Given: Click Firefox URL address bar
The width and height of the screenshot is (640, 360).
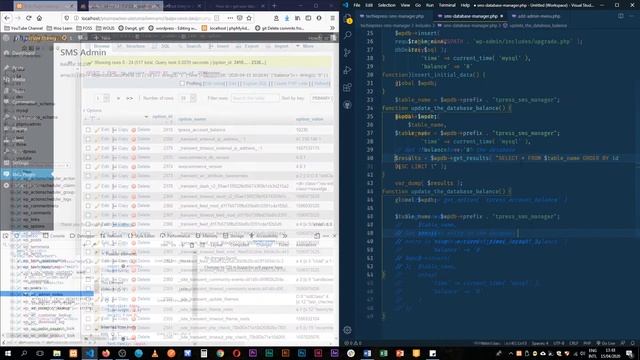Looking at the screenshot, I should click(x=146, y=18).
